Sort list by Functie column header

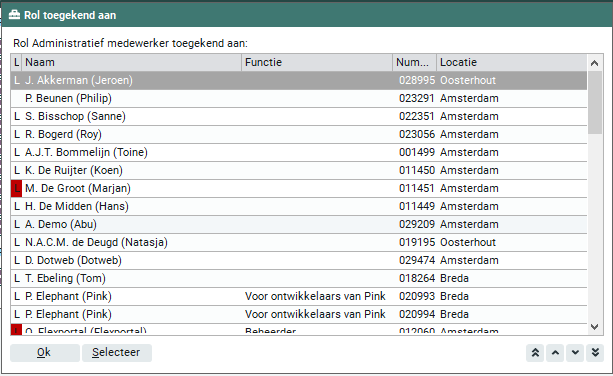317,63
